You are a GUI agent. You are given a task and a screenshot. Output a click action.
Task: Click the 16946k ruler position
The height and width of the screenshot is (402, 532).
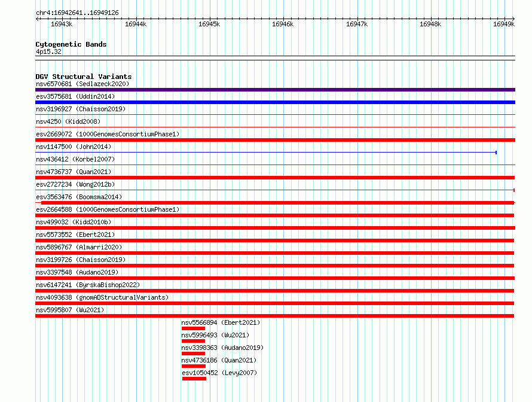(283, 24)
